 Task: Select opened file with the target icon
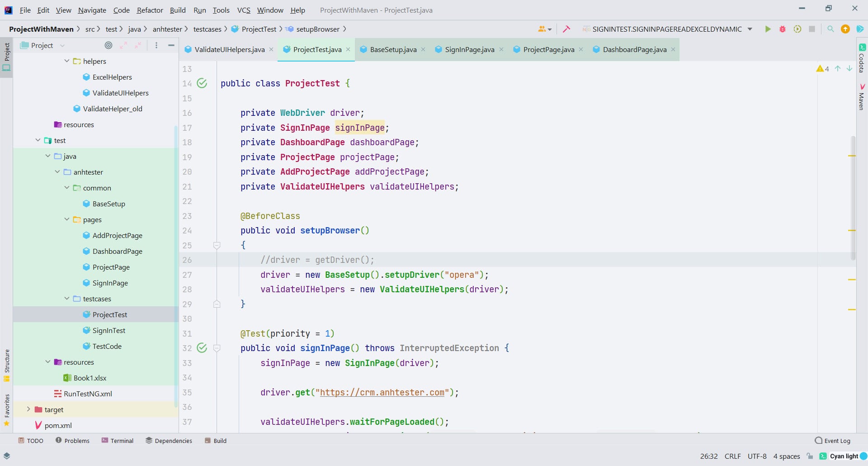tap(108, 45)
